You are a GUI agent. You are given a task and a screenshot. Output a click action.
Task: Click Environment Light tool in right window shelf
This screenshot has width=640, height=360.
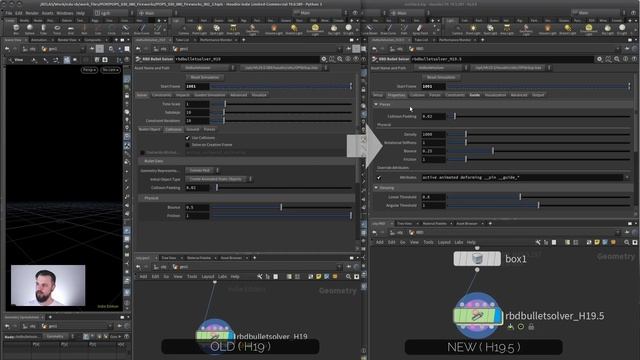pyautogui.click(x=588, y=29)
